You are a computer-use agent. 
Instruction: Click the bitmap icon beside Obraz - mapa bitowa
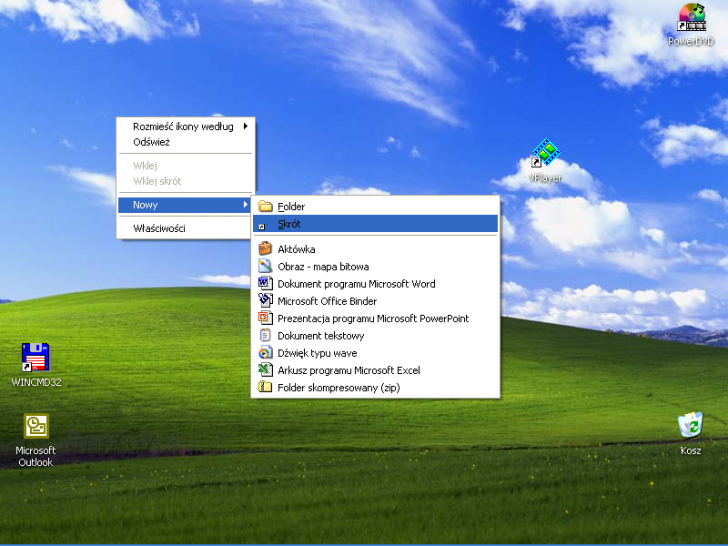pos(265,266)
